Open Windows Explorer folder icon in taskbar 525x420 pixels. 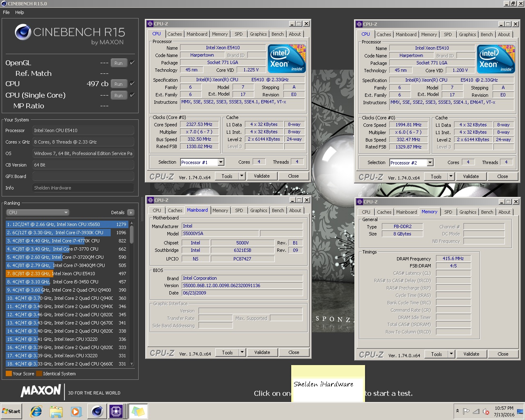point(56,411)
